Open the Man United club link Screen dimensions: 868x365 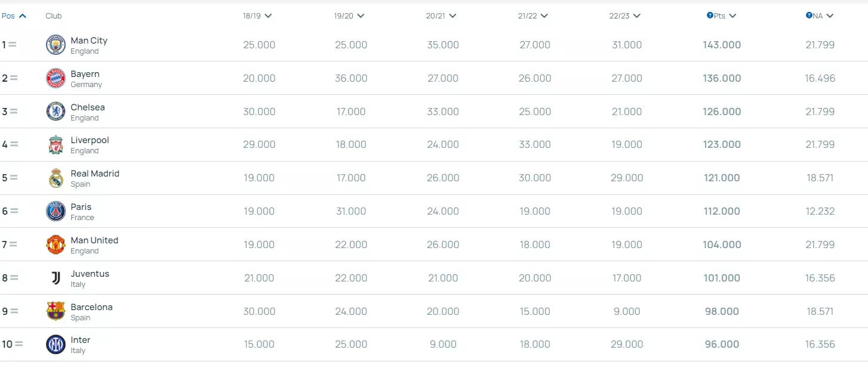(x=94, y=240)
